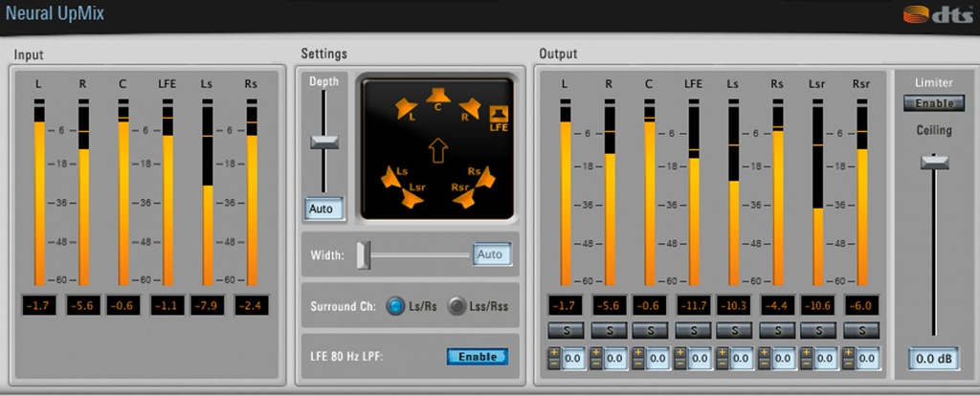Viewport: 980px width, 396px height.
Task: Click the Center speaker icon in surround display
Action: pos(438,96)
